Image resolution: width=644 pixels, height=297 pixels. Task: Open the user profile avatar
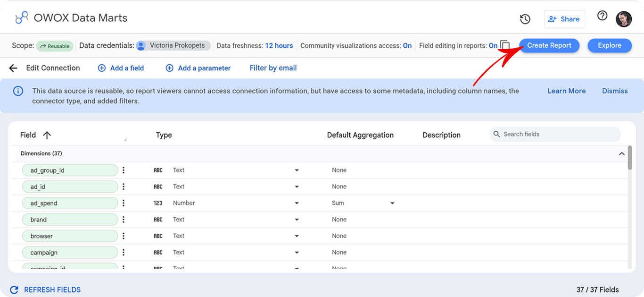(624, 19)
